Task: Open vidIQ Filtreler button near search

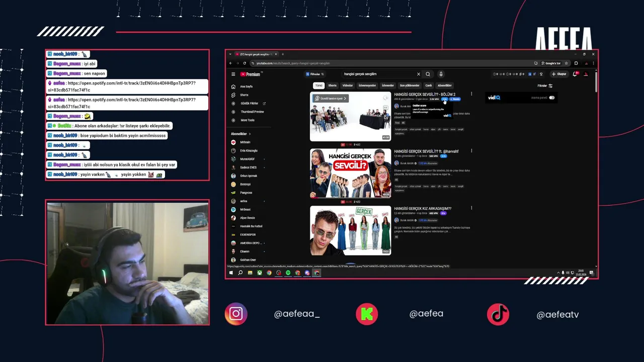Action: pyautogui.click(x=315, y=74)
